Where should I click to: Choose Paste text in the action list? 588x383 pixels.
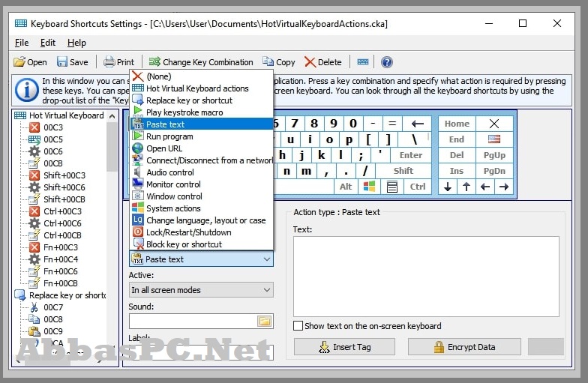(202, 124)
